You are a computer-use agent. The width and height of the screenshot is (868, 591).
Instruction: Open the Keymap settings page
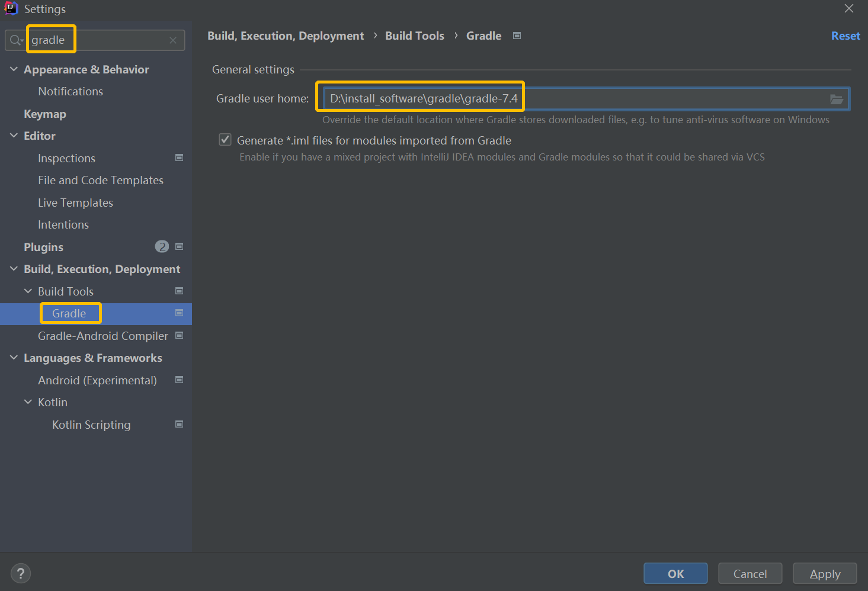pos(45,114)
